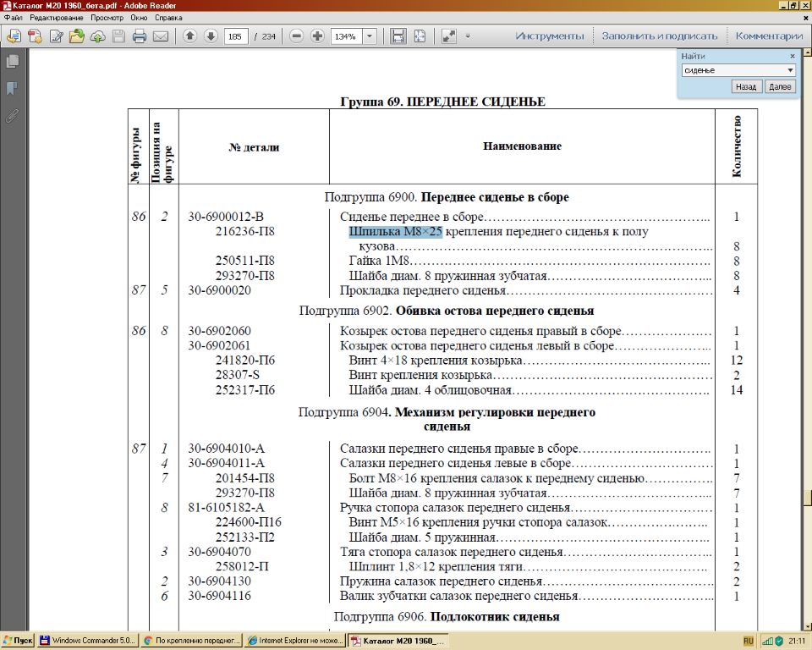Click the Далее find button
The width and height of the screenshot is (812, 650).
[x=780, y=86]
